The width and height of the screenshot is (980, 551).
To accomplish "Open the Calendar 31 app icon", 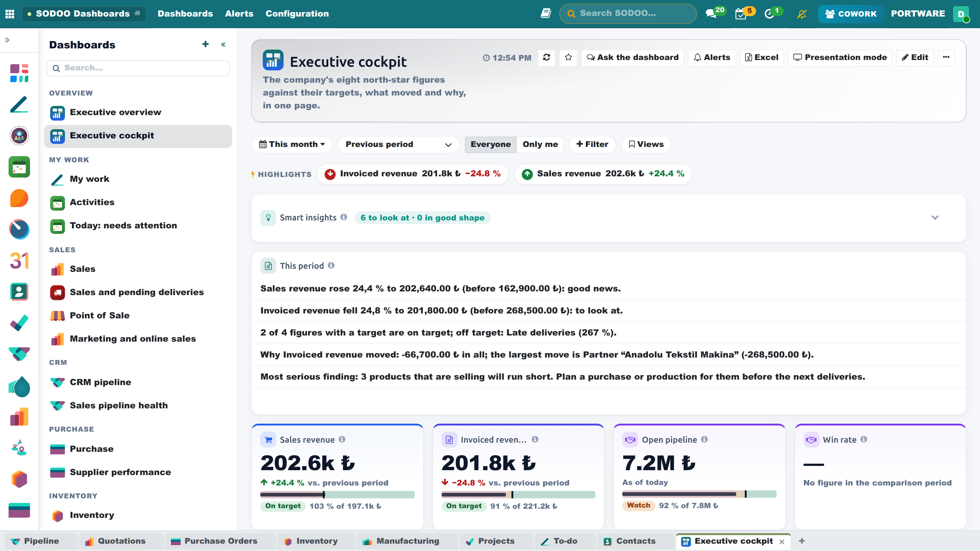I will coord(19,261).
